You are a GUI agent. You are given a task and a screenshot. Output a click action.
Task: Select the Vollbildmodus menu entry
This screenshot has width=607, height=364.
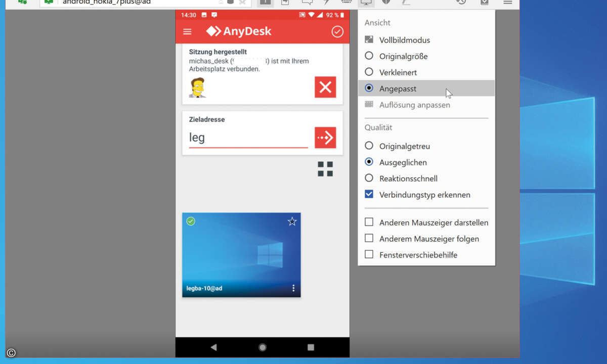426,40
